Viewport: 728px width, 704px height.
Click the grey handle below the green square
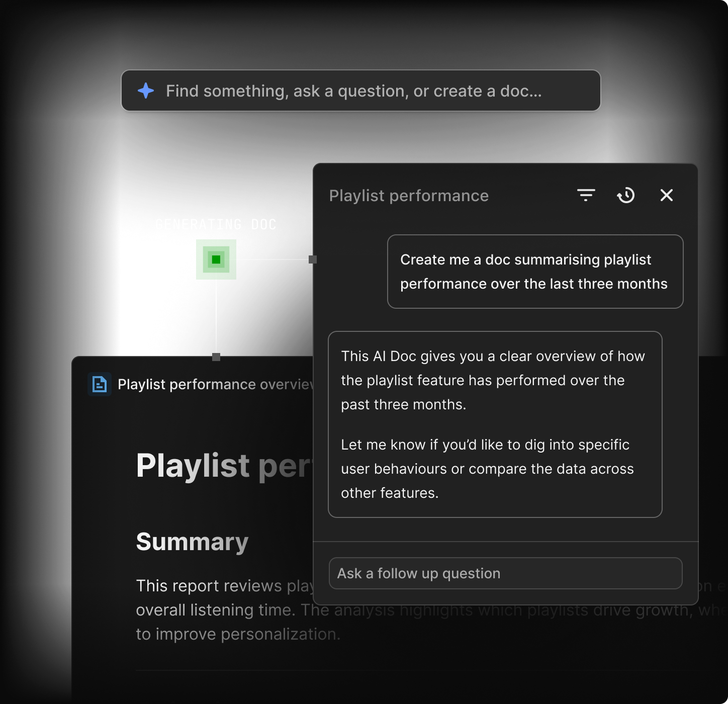[x=216, y=357]
